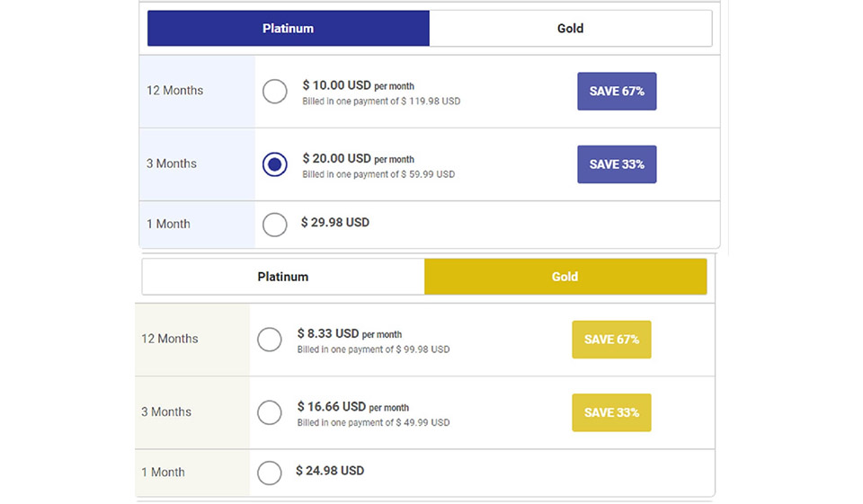Click the 'Billed in one payment of $49.99' text

[x=373, y=422]
